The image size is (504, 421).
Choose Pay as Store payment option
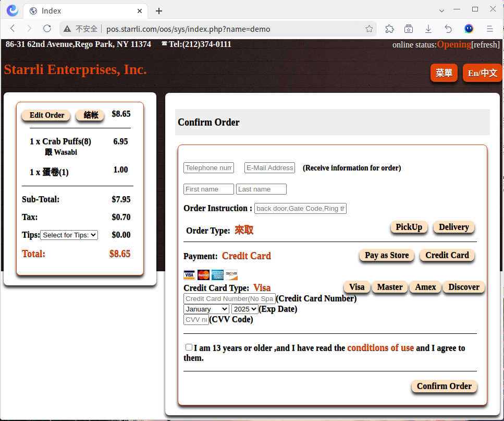(x=386, y=255)
